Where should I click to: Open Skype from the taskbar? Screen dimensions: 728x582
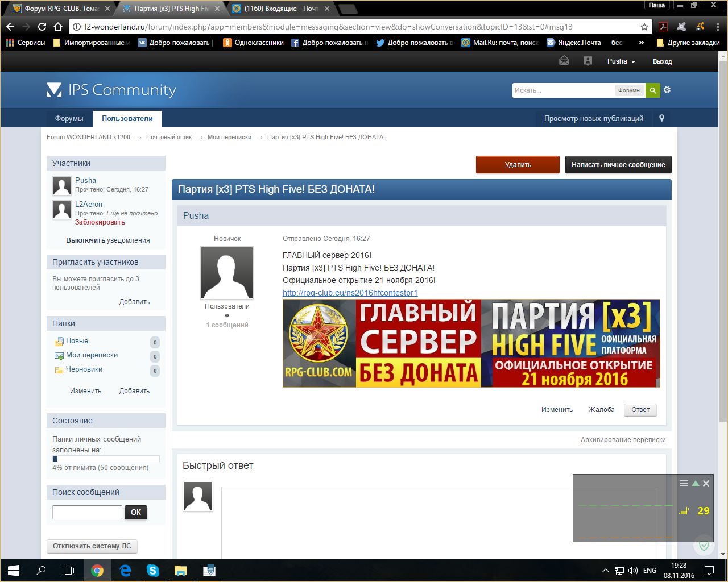point(152,571)
